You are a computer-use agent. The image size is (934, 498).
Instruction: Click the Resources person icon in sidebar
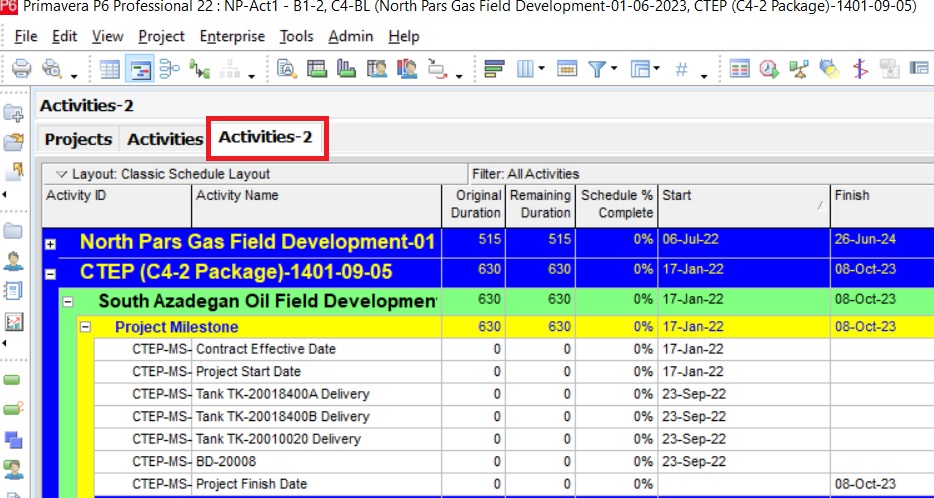point(13,261)
